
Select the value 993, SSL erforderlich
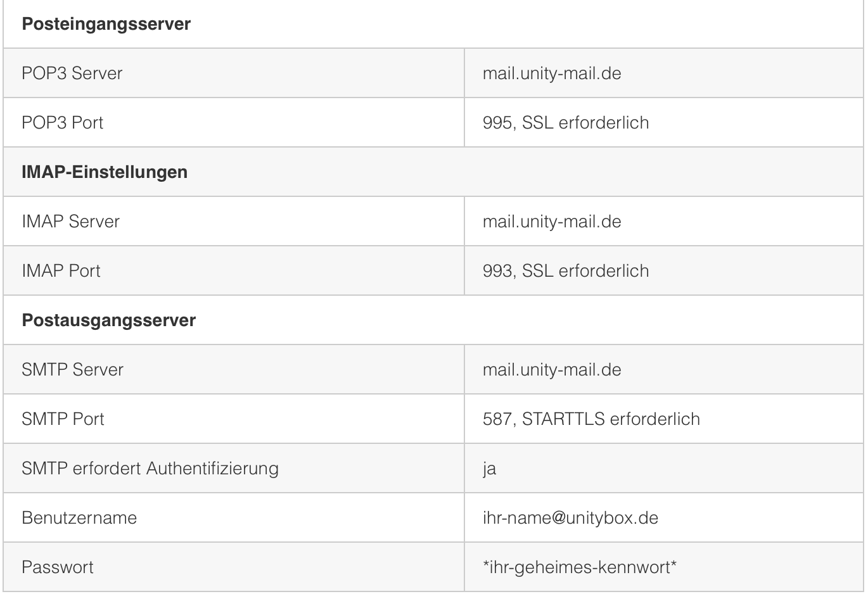(x=565, y=271)
